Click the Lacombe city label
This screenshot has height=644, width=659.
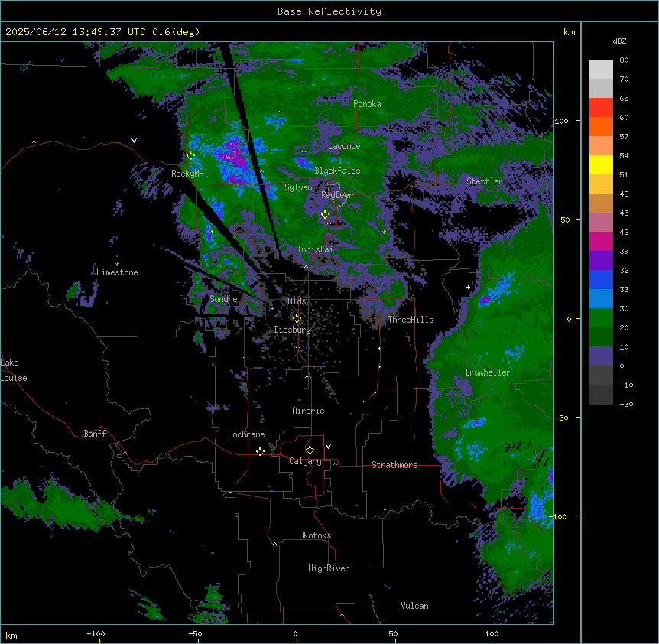[344, 146]
